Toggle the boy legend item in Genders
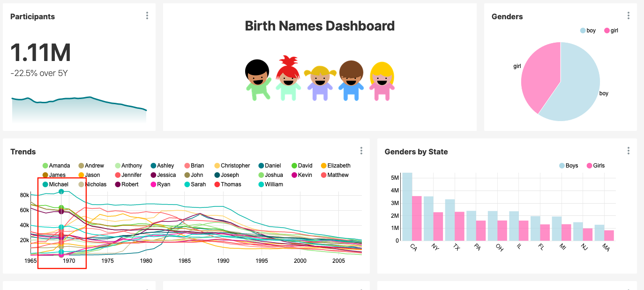The image size is (644, 290). point(588,31)
